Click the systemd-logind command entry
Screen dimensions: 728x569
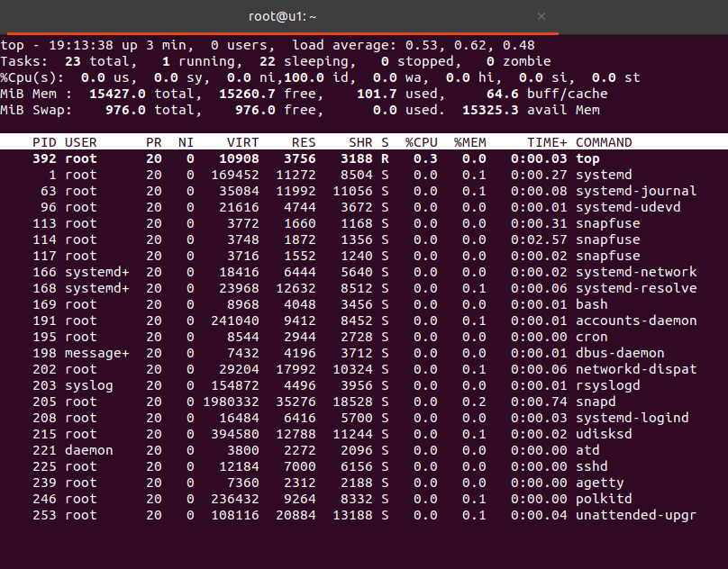[632, 418]
